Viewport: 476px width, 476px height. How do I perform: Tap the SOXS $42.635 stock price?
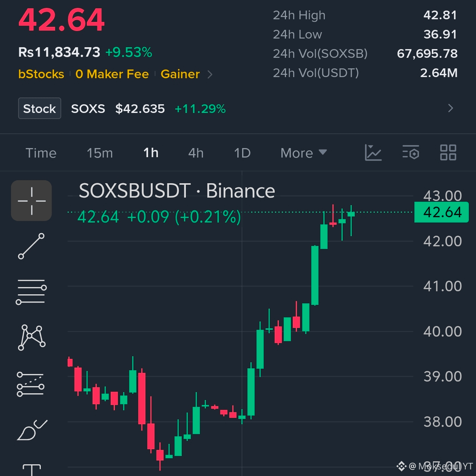tap(118, 109)
